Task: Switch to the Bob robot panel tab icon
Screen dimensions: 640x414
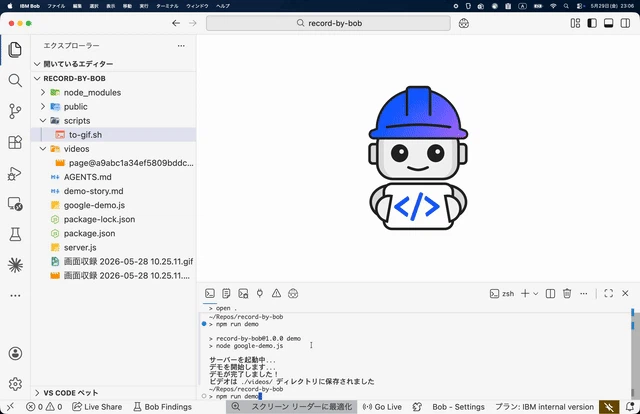Action: coord(293,294)
